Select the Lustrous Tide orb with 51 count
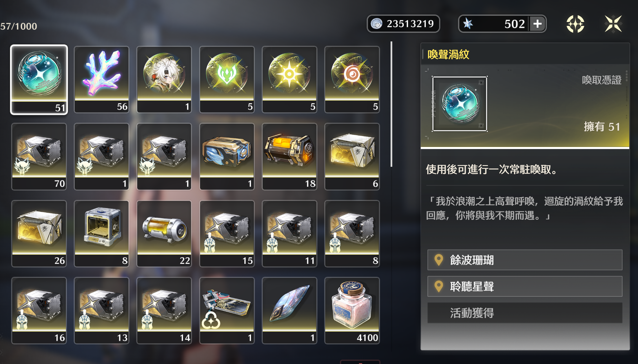The height and width of the screenshot is (364, 638). 39,80
